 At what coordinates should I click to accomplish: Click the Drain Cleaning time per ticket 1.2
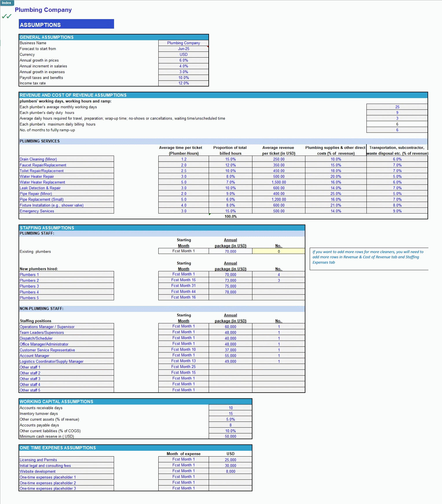[184, 159]
